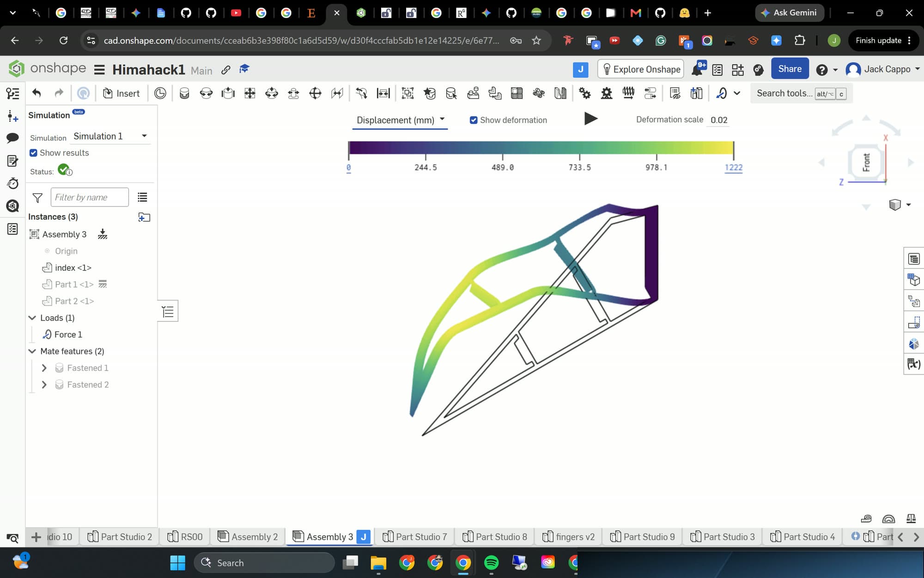Screen dimensions: 924x578
Task: Click the legend minimum value 0
Action: 348,168
